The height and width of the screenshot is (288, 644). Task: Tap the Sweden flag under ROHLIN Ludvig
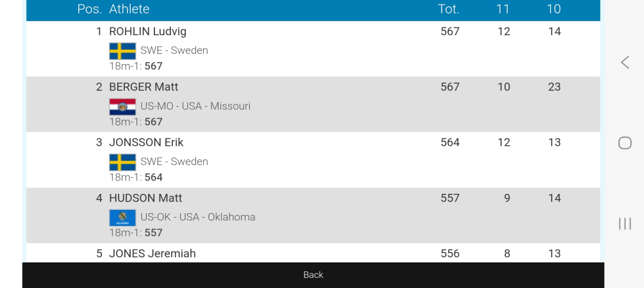click(122, 51)
